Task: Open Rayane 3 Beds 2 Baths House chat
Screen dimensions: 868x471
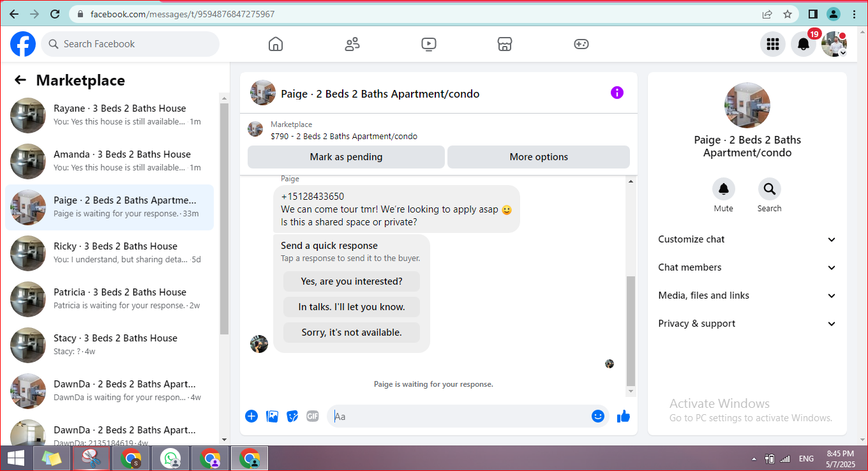Action: [x=110, y=116]
